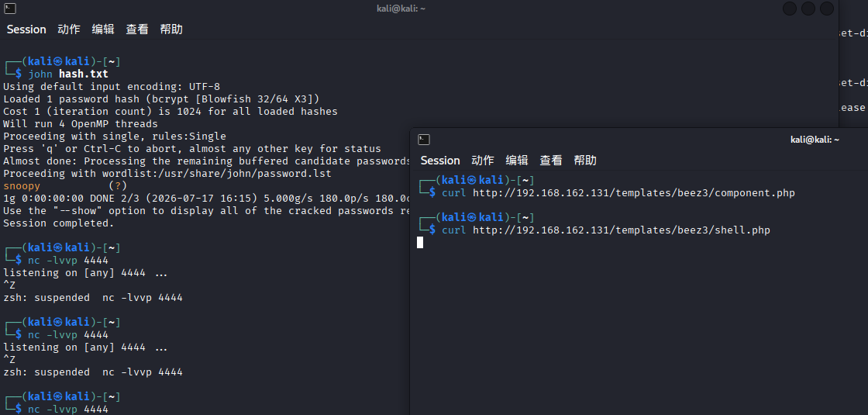This screenshot has height=415, width=868.
Task: Open 动作 menu in front terminal window
Action: [483, 161]
